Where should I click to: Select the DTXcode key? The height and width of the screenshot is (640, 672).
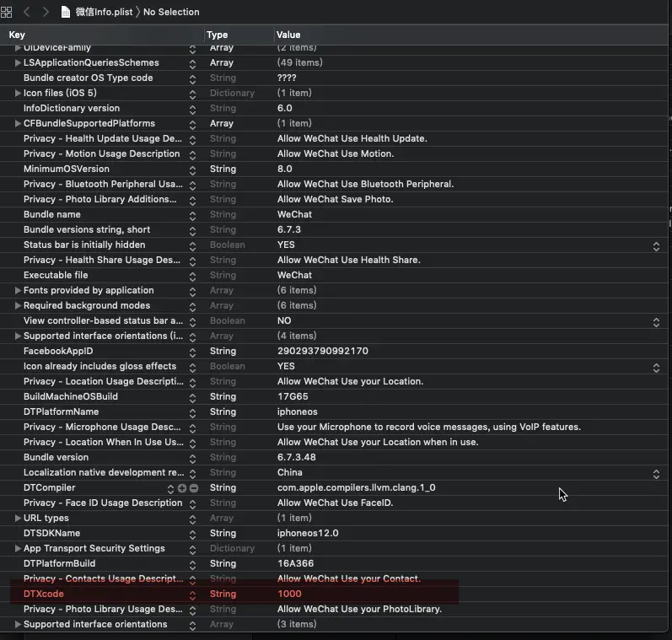(x=44, y=594)
